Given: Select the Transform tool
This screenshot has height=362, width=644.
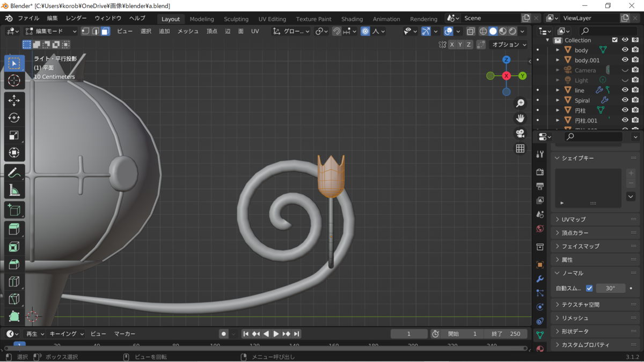Looking at the screenshot, I should [14, 153].
